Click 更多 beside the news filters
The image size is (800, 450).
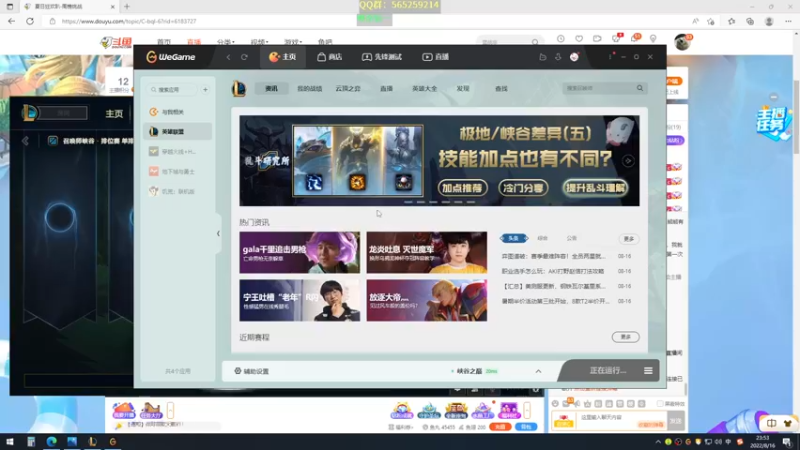click(629, 239)
